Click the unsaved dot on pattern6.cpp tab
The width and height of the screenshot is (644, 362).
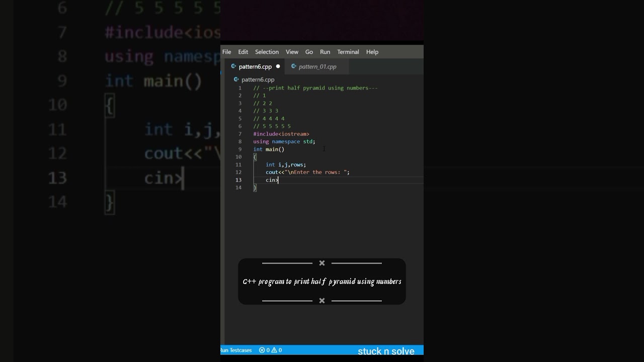[278, 66]
